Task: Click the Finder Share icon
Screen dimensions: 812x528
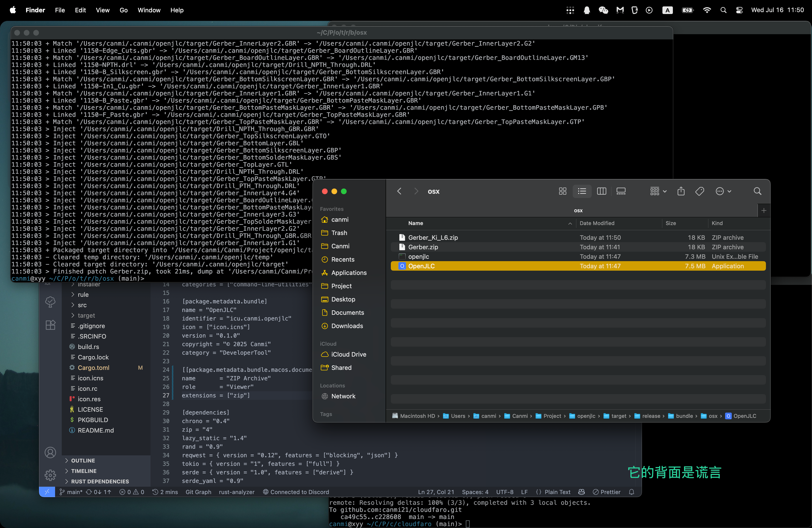Action: tap(681, 191)
